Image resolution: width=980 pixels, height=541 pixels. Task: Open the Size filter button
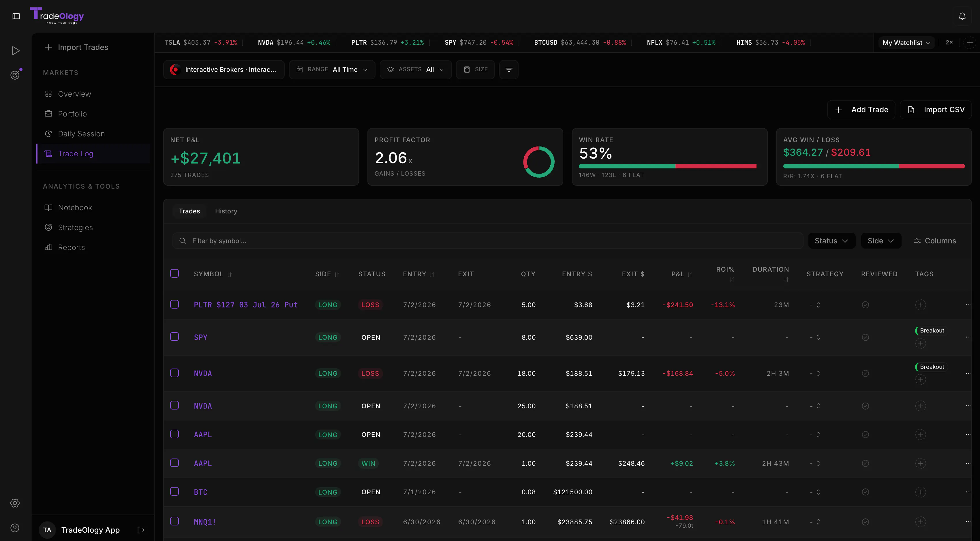pos(476,69)
